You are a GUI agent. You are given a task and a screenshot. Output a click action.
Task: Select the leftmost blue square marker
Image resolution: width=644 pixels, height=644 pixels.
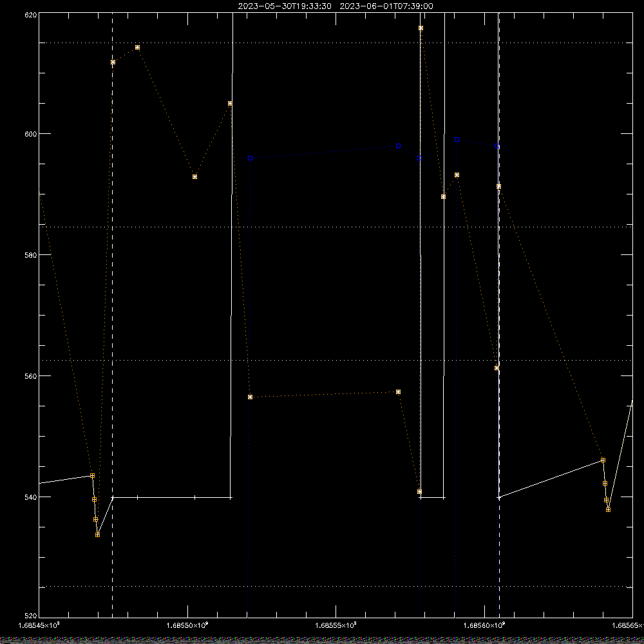point(250,158)
